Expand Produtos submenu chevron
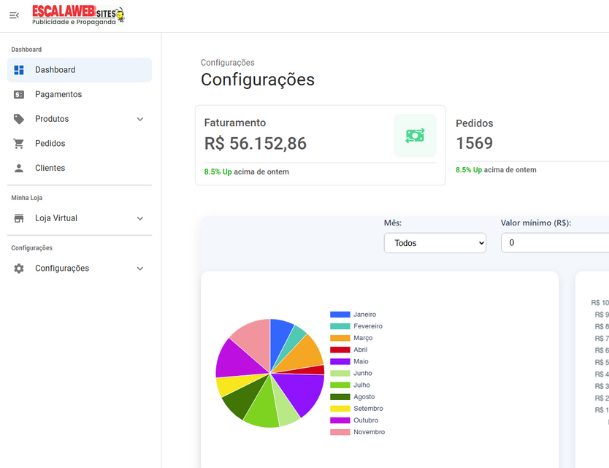Image resolution: width=609 pixels, height=468 pixels. tap(140, 119)
